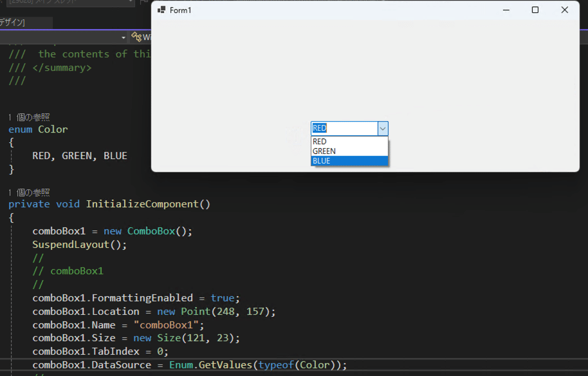The image size is (588, 376).
Task: Expand the メインスレッド thread selector dropdown
Action: tap(132, 3)
